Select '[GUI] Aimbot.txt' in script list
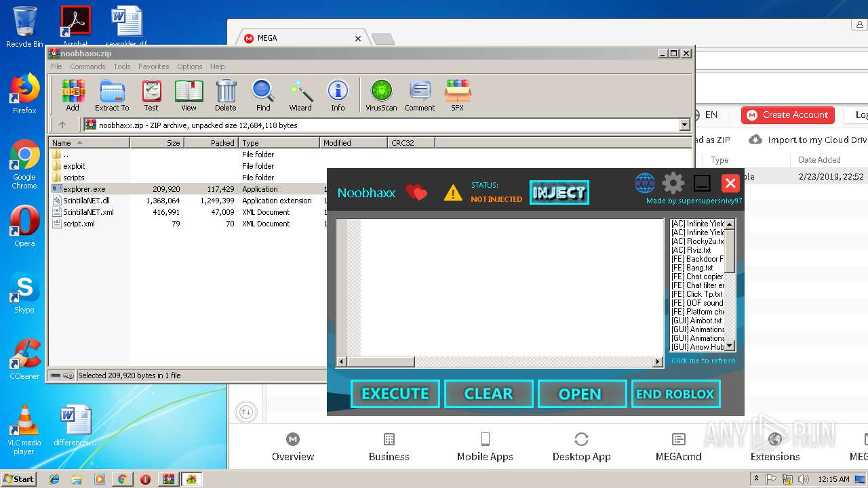This screenshot has width=868, height=488. [x=696, y=321]
